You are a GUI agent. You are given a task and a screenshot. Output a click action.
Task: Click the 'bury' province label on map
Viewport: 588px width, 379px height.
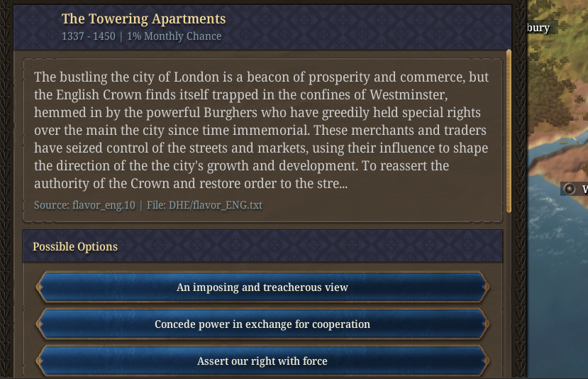tap(538, 28)
